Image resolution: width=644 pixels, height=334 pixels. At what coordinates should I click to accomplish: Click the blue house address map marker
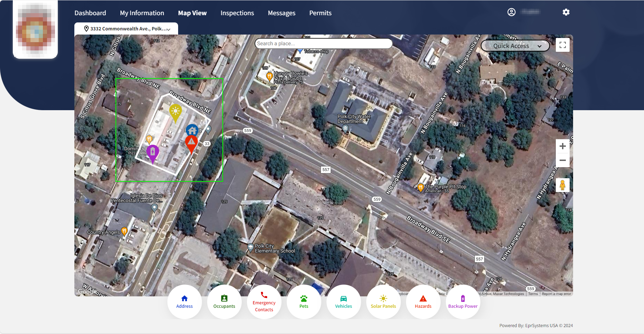point(192,131)
